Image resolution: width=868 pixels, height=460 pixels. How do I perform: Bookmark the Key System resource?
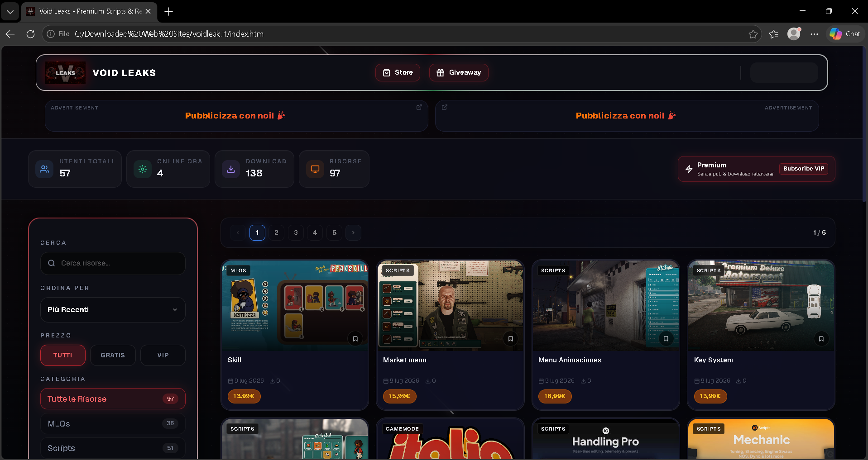(821, 339)
